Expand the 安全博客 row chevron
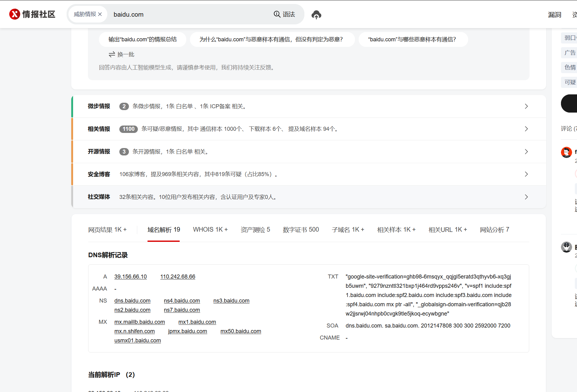Screen dimensions: 577x392 pyautogui.click(x=526, y=174)
